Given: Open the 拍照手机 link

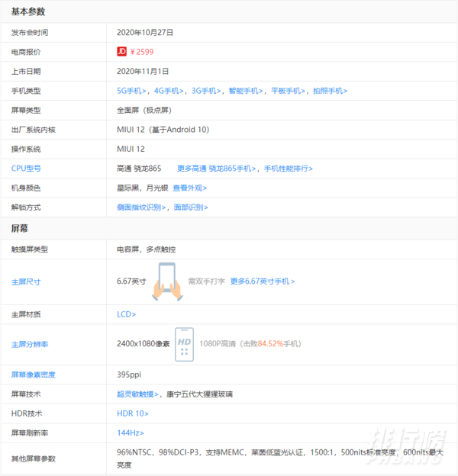Looking at the screenshot, I should coord(330,91).
